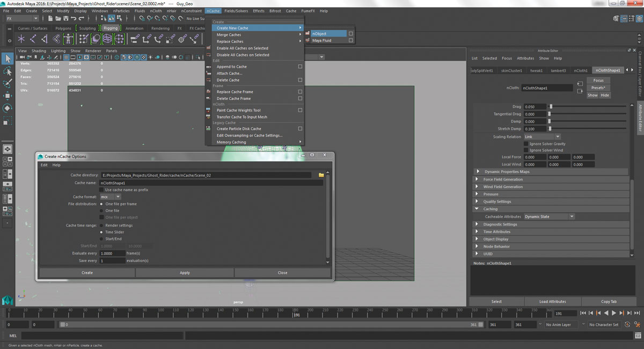This screenshot has height=349, width=644.
Task: Click the Create Lattice shelf icon
Action: click(107, 39)
